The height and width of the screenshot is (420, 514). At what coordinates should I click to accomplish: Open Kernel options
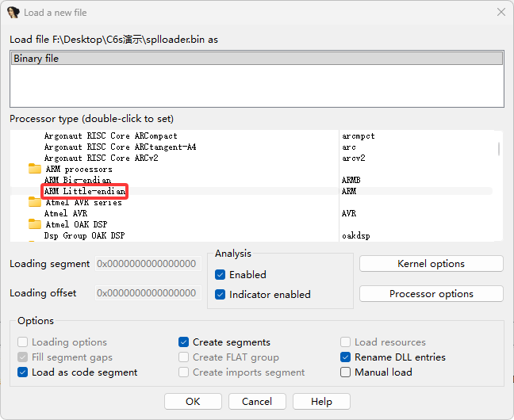[x=431, y=264]
